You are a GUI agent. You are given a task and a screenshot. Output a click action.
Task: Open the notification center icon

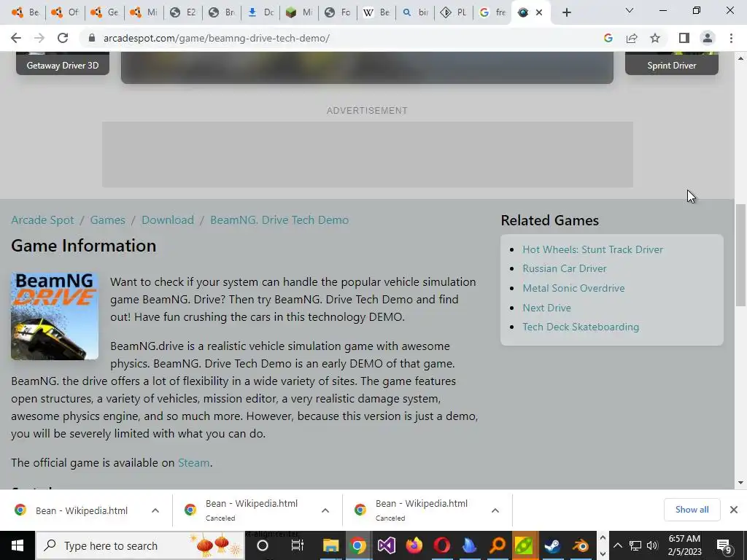[724, 546]
